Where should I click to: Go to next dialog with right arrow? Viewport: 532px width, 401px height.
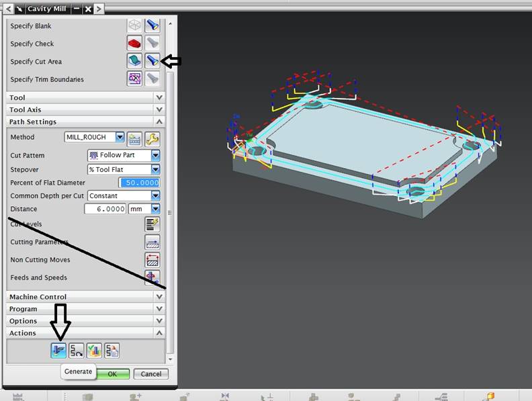tap(98, 9)
